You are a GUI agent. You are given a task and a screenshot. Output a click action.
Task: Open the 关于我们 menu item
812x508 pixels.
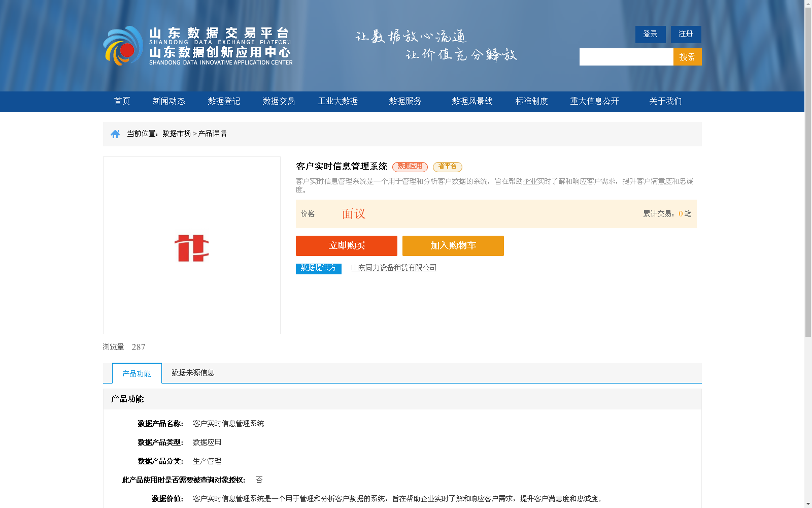click(665, 101)
